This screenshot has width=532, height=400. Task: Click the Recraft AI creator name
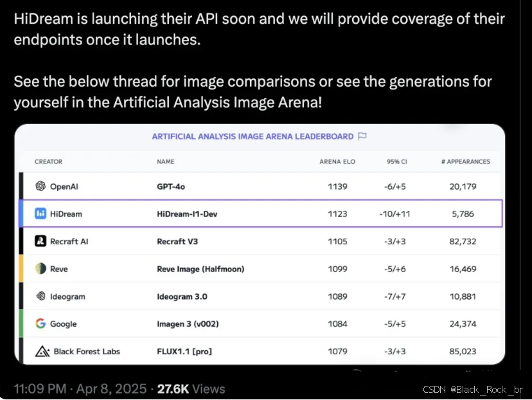[x=69, y=241]
